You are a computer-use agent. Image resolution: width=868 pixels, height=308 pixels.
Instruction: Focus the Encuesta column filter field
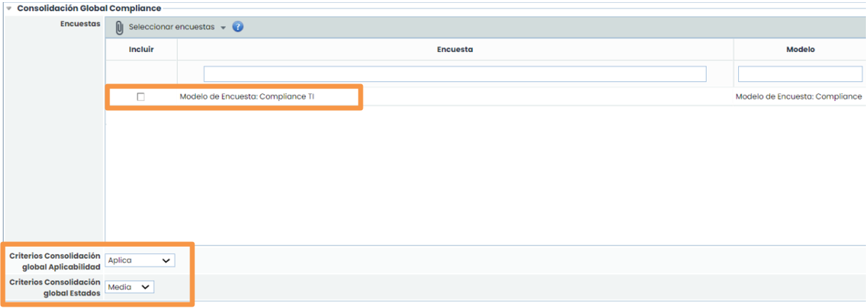click(x=455, y=74)
